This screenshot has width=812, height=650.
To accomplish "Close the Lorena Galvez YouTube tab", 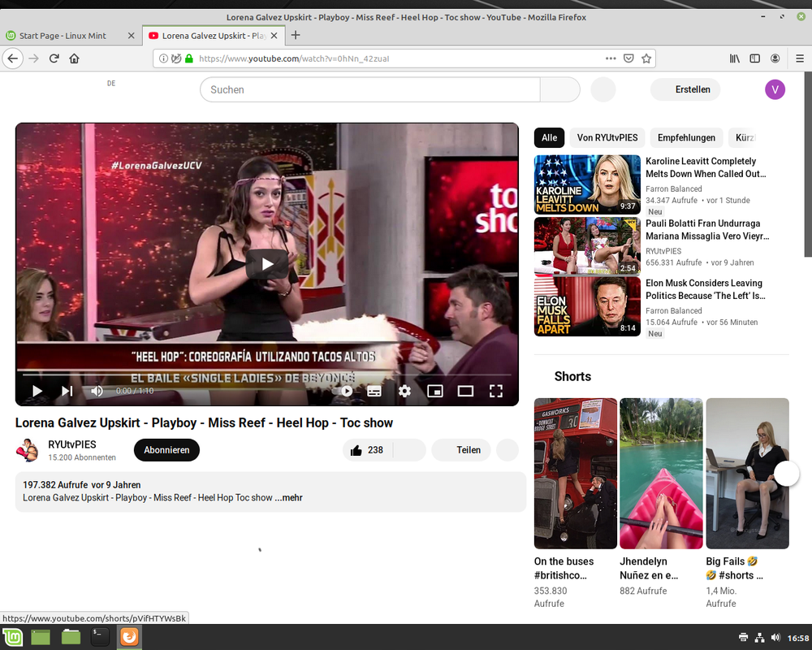I will click(274, 36).
